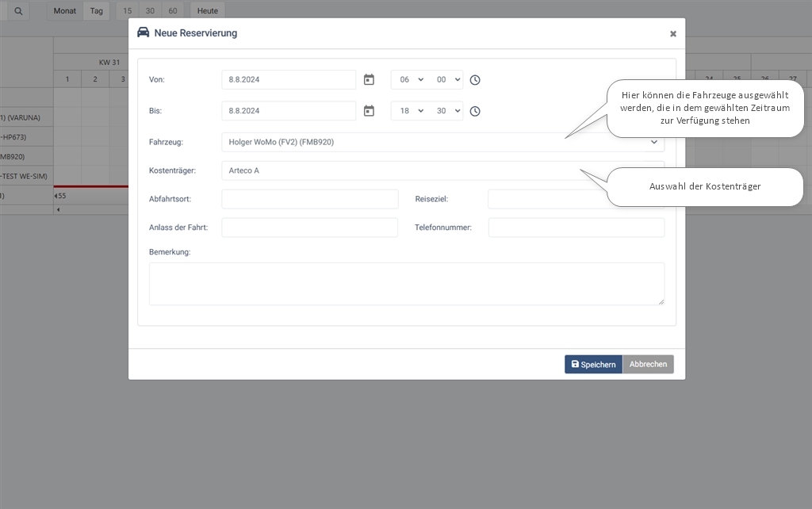Switch to the Monat view

point(64,10)
